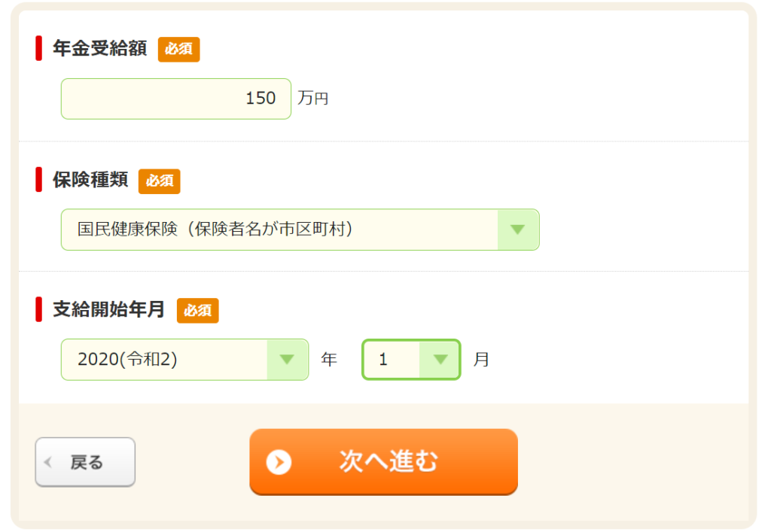Click the 支給開始年月 heading label
The image size is (771, 532).
point(108,309)
